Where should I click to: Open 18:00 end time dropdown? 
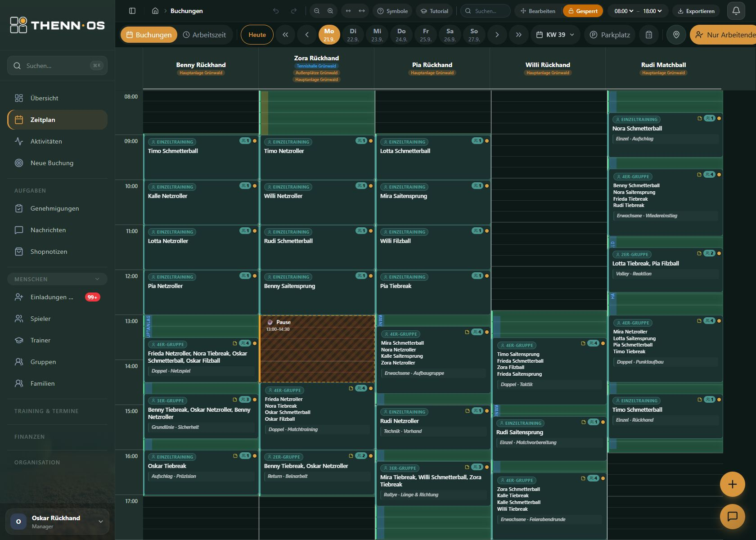pos(652,11)
